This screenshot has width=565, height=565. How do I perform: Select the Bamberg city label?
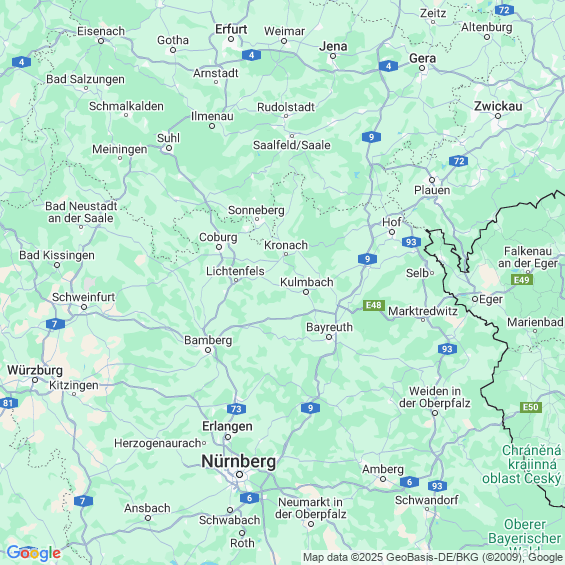pyautogui.click(x=208, y=340)
